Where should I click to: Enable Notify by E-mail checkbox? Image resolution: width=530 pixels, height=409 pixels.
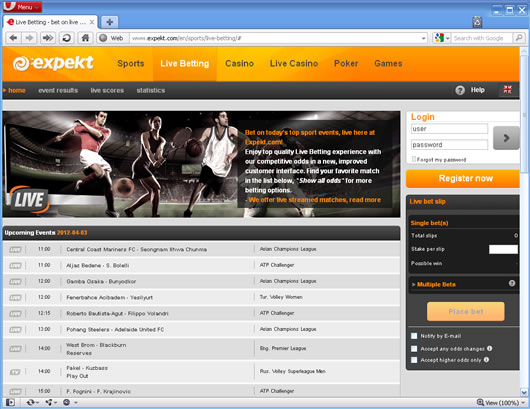414,336
